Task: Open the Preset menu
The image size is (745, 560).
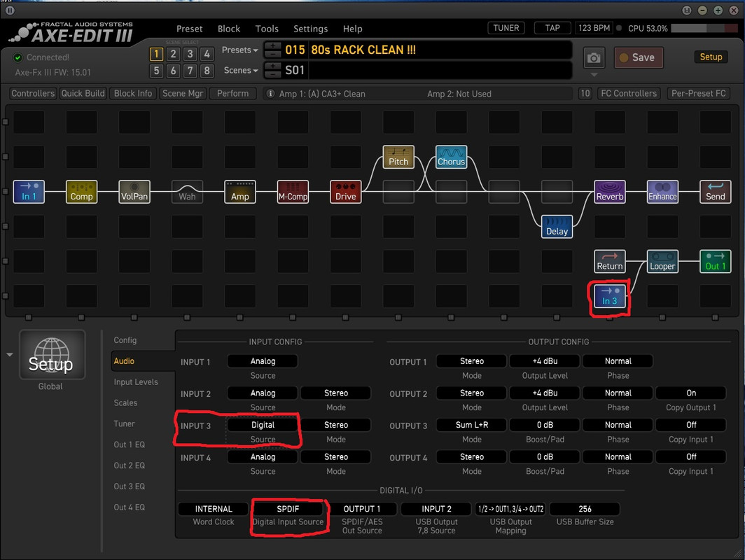Action: pos(190,29)
